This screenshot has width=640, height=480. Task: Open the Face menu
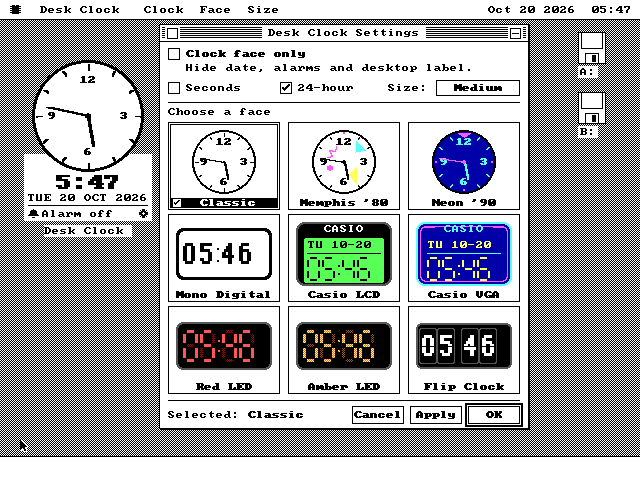(215, 9)
